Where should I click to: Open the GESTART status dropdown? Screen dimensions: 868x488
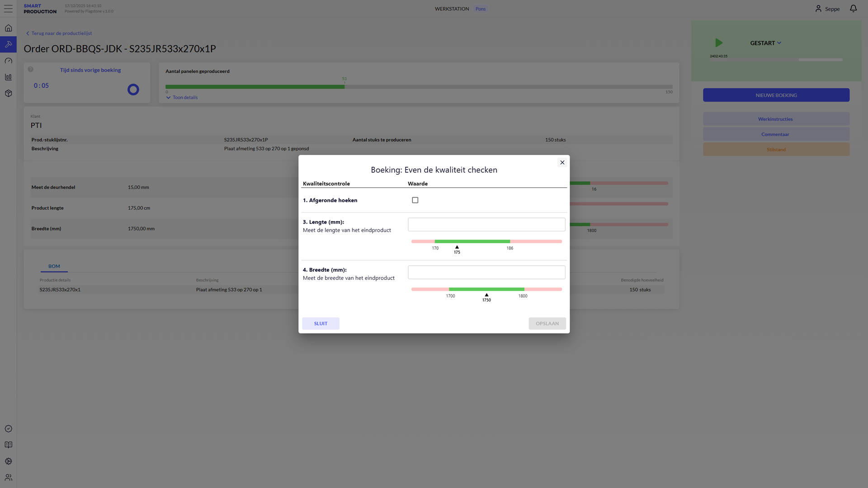tap(765, 43)
